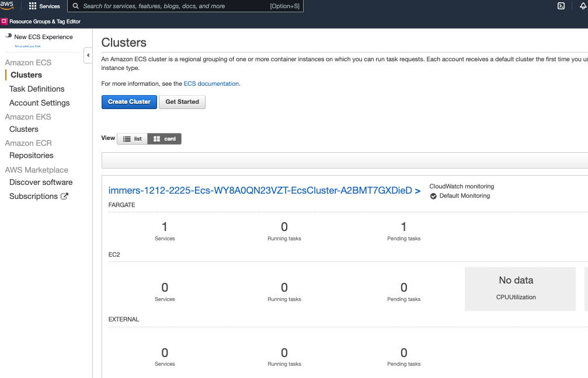Click the Default Monitoring text

point(465,196)
